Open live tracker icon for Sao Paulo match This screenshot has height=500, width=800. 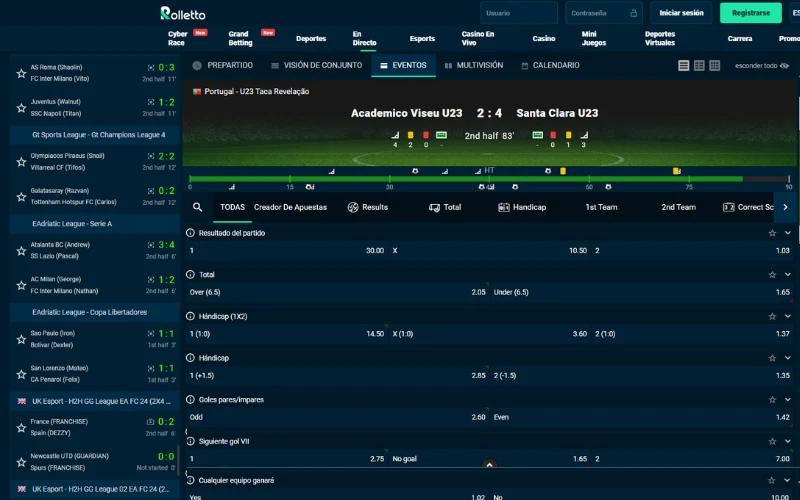(151, 334)
